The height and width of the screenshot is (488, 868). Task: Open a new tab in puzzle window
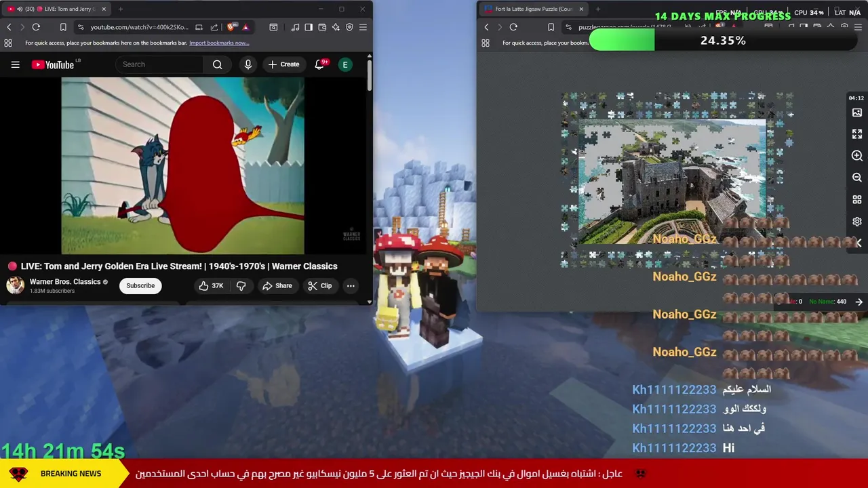(598, 9)
